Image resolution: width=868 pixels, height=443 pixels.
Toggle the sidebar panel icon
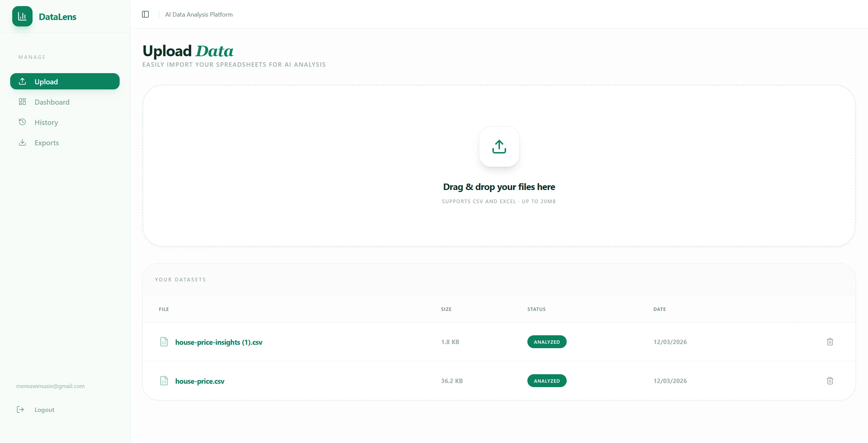(x=145, y=14)
